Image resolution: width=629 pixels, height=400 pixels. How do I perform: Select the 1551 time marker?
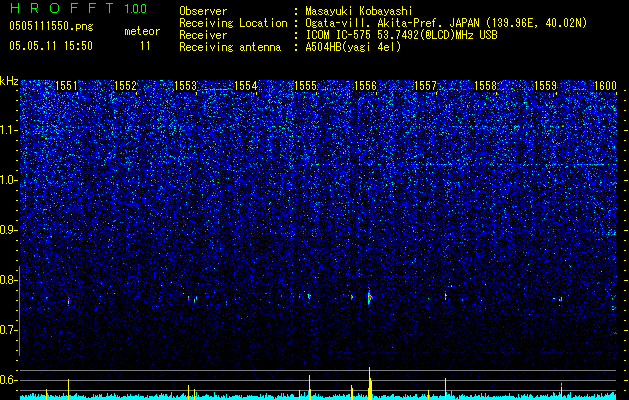click(x=66, y=86)
